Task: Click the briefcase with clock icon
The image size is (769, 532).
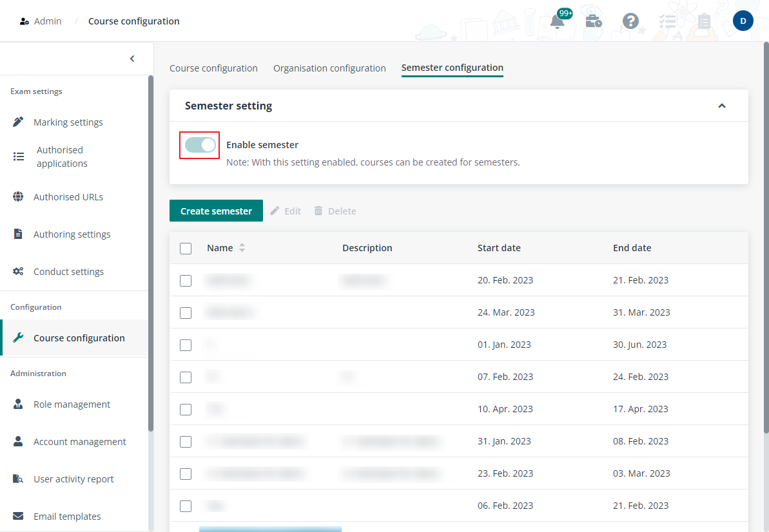Action: coord(594,21)
